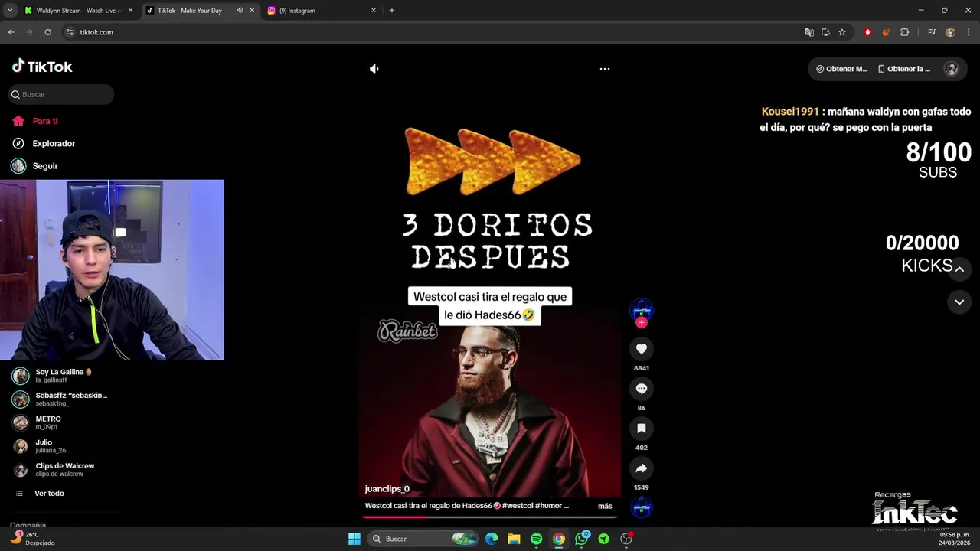Image resolution: width=980 pixels, height=551 pixels.
Task: Click the TikTok logo
Action: coord(42,67)
